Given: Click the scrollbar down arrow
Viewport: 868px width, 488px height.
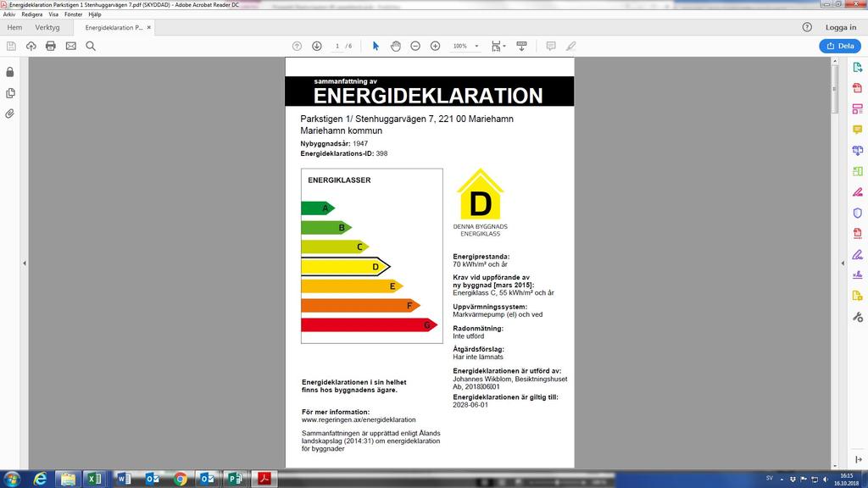Looking at the screenshot, I should tap(835, 467).
